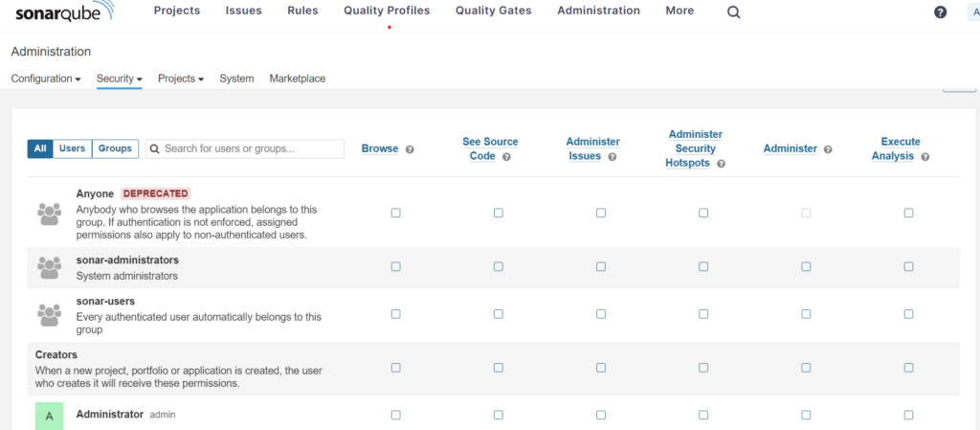This screenshot has height=430, width=980.
Task: Click help icon beside Administer Issues
Action: coord(612,156)
